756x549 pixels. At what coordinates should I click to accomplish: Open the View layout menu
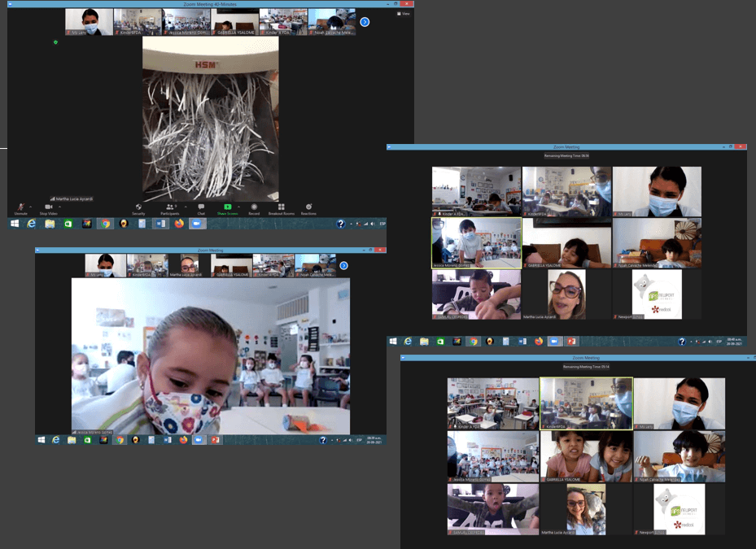pos(404,14)
